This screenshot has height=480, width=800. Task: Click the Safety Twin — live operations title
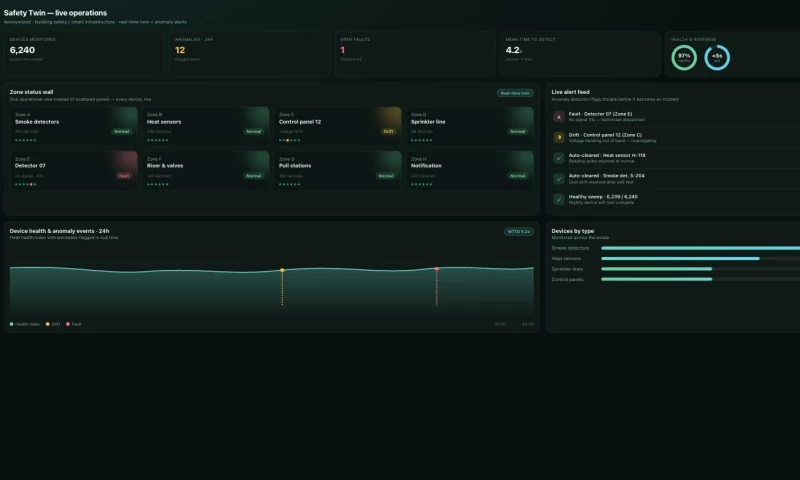(55, 13)
